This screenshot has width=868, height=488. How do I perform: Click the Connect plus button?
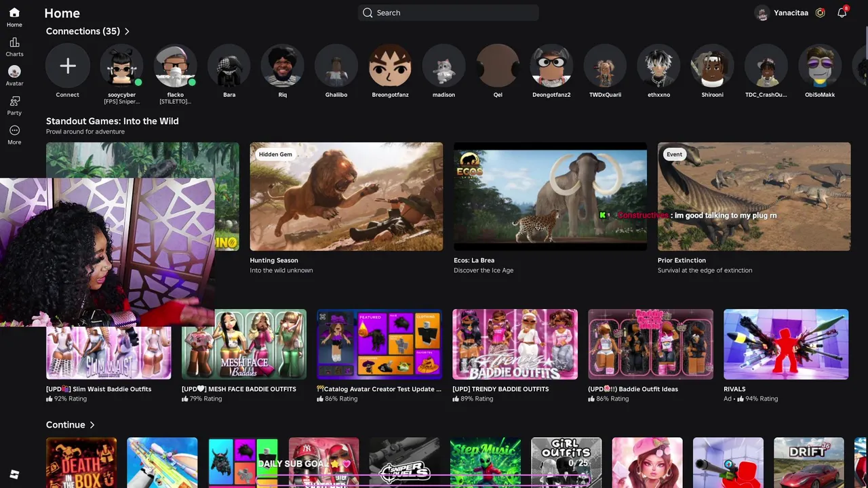[67, 66]
